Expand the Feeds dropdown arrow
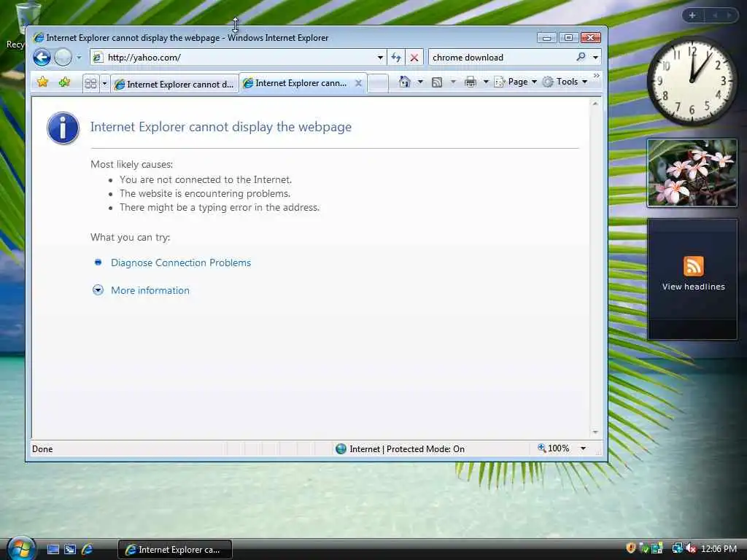 pyautogui.click(x=453, y=82)
